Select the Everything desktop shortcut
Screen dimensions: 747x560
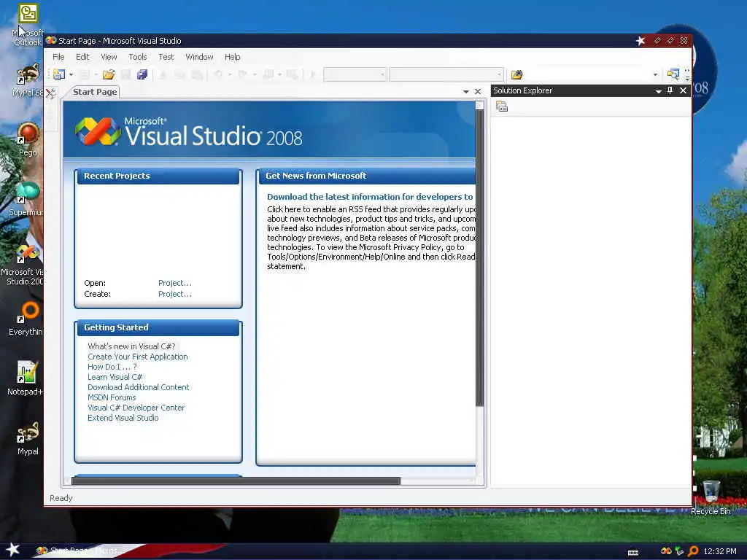click(x=27, y=318)
